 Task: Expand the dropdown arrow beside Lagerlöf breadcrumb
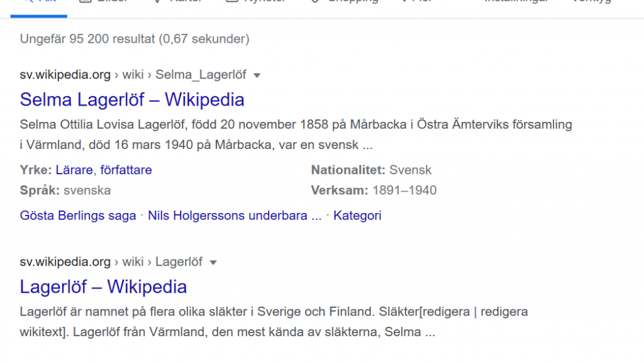click(x=213, y=263)
